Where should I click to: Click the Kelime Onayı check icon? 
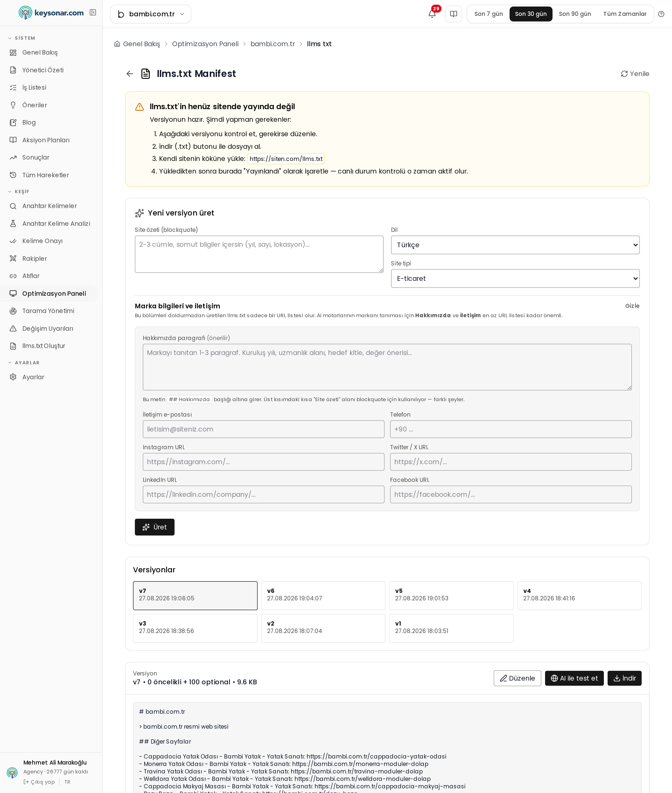(13, 241)
